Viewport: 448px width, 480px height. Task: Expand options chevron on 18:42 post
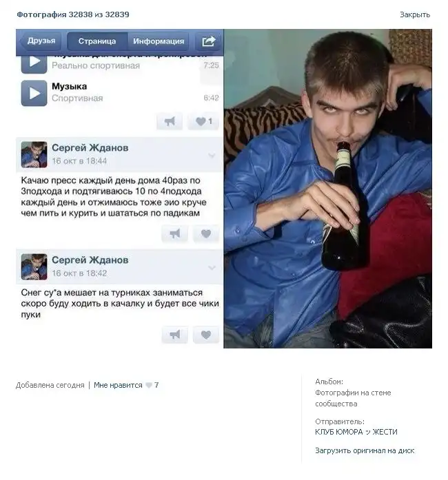[x=212, y=268]
